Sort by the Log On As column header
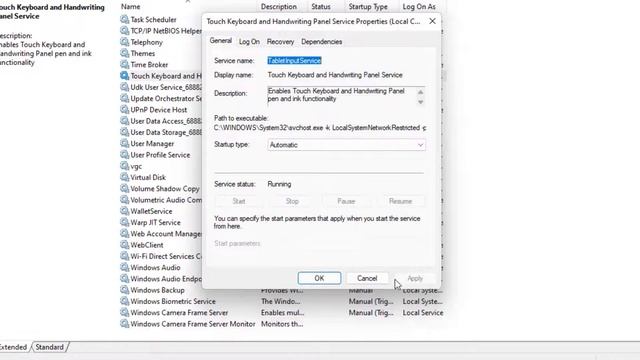This screenshot has width=640, height=360. [419, 7]
